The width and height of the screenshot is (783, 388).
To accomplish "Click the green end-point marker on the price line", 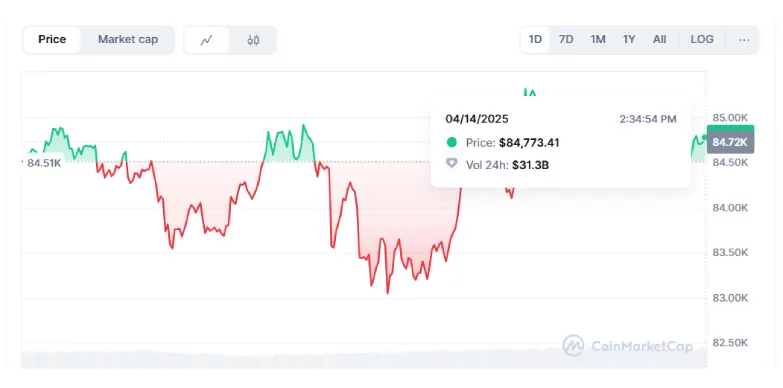I will [704, 136].
